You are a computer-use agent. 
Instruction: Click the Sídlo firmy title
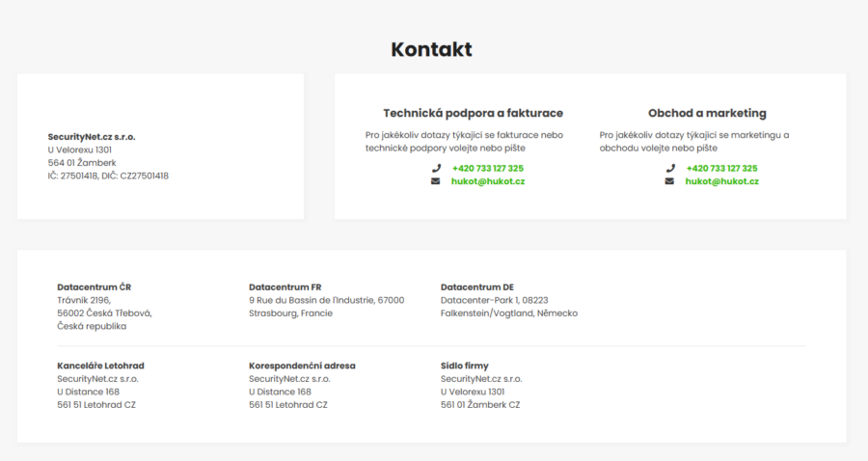point(465,366)
